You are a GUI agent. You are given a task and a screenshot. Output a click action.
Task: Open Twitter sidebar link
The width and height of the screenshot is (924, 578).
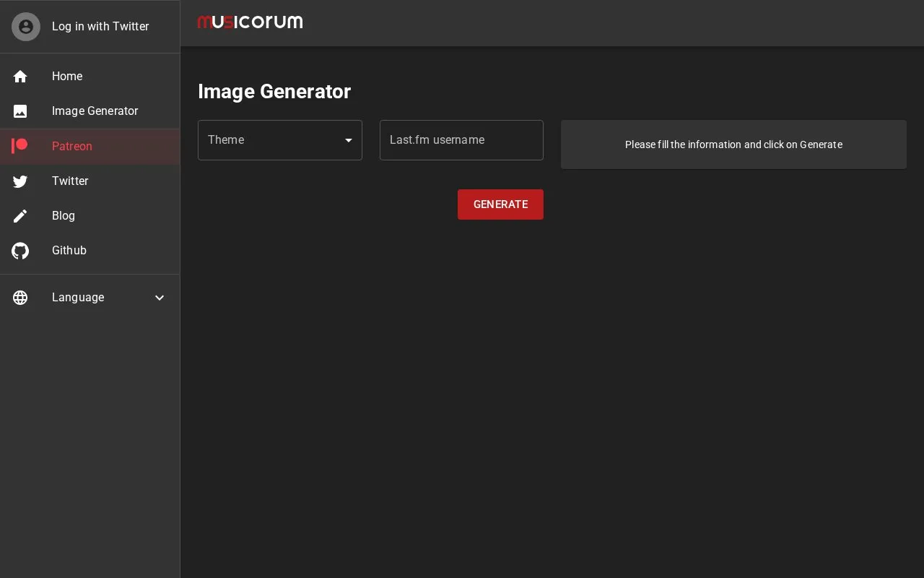pyautogui.click(x=90, y=181)
